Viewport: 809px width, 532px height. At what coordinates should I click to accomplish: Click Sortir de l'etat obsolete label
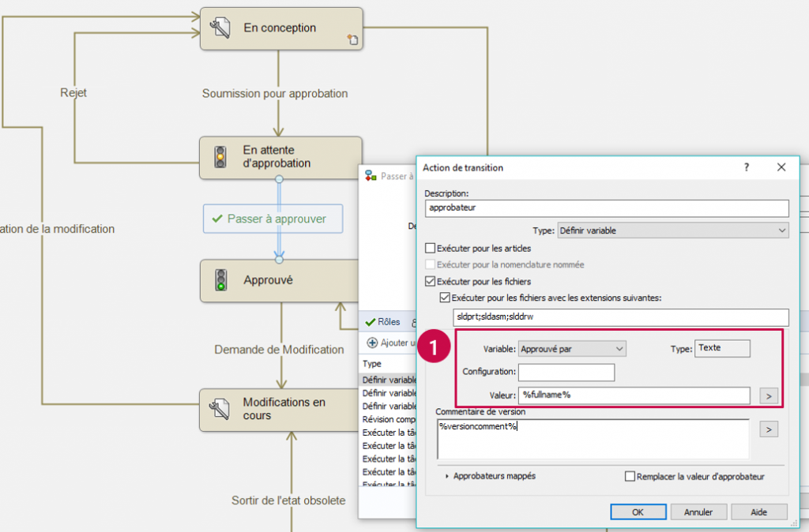point(288,500)
